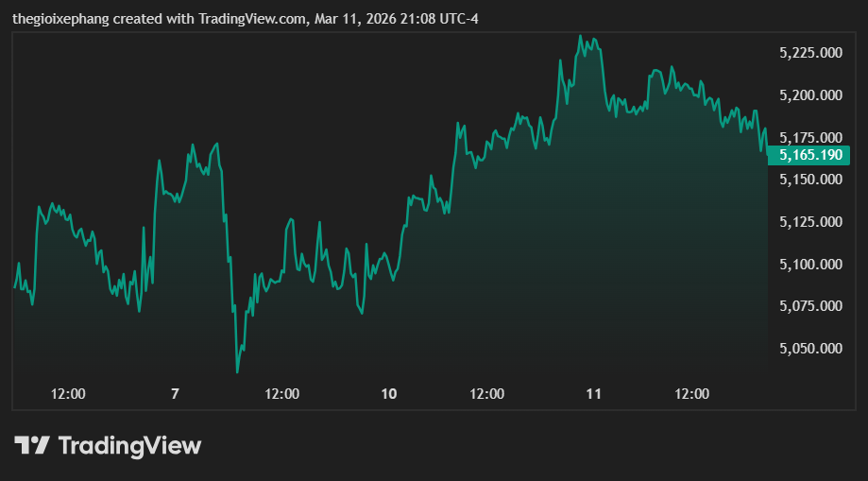Select the 5,175.000 price axis label
868x481 pixels.
809,137
